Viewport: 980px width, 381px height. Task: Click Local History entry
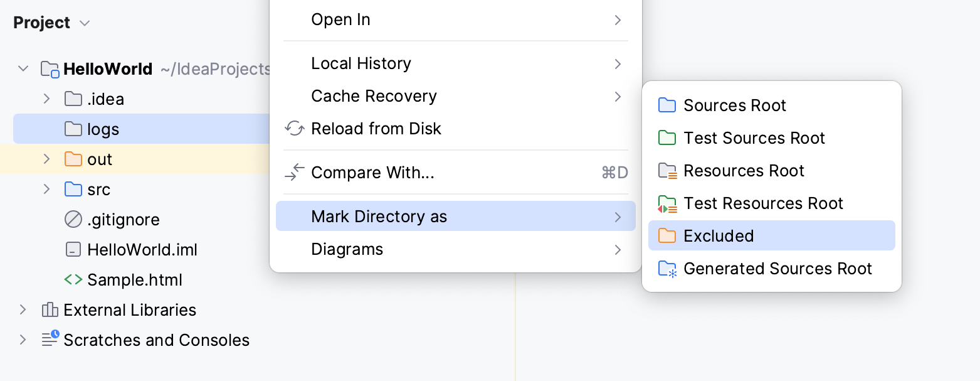(x=361, y=63)
